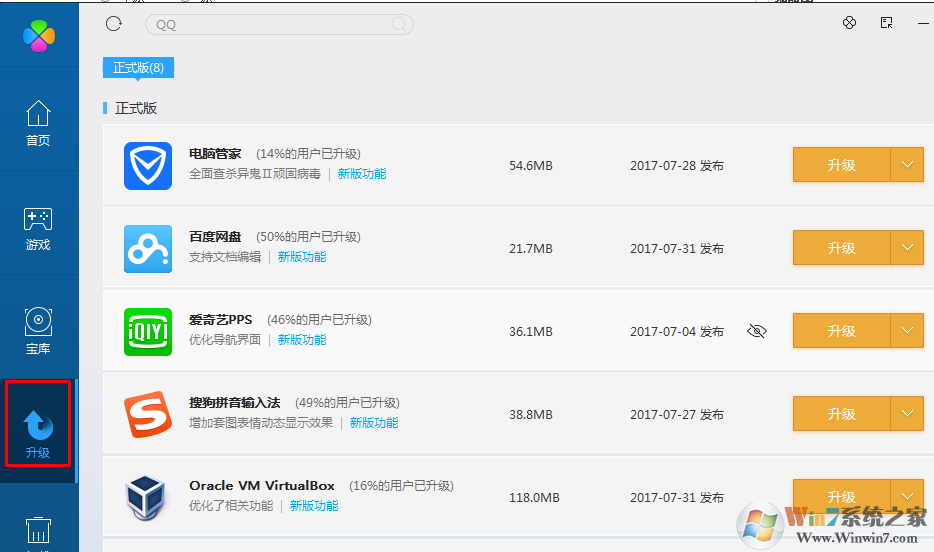934x552 pixels.
Task: Open 新版功能 link for 搜狗拼音输入法
Action: (x=374, y=423)
